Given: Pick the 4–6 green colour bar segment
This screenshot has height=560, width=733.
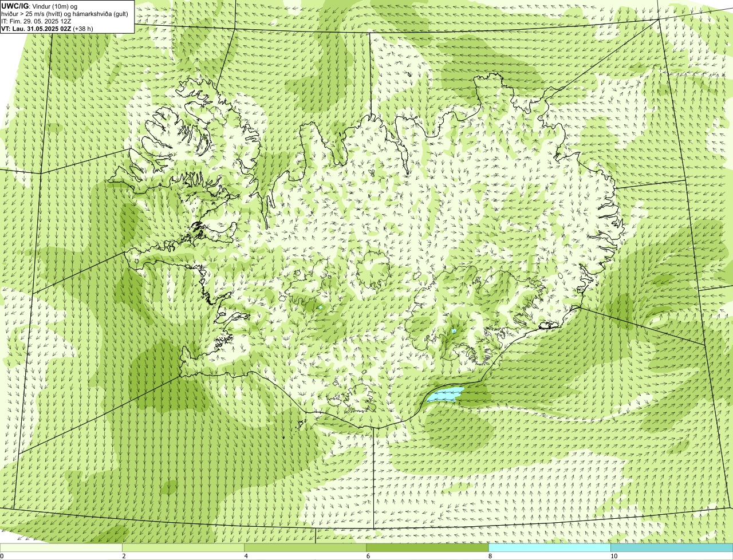Looking at the screenshot, I should pos(305,548).
